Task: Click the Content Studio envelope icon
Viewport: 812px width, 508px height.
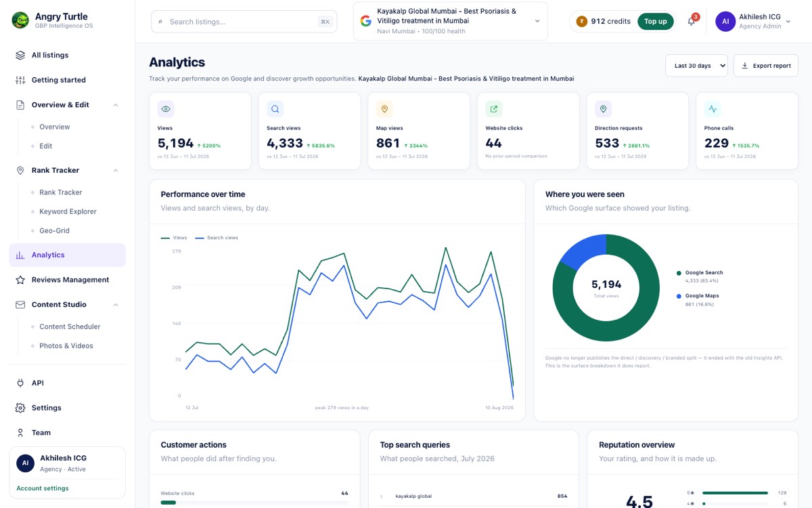Action: tap(20, 305)
